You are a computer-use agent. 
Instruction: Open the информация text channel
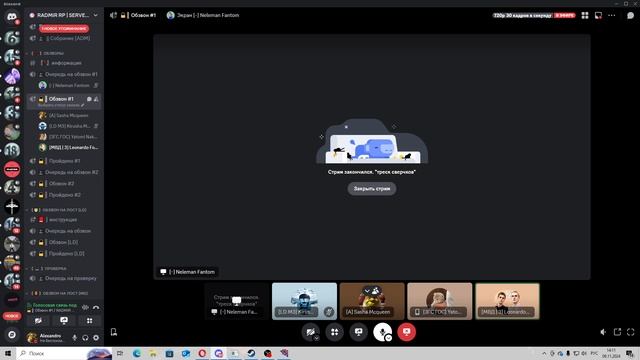pos(64,63)
